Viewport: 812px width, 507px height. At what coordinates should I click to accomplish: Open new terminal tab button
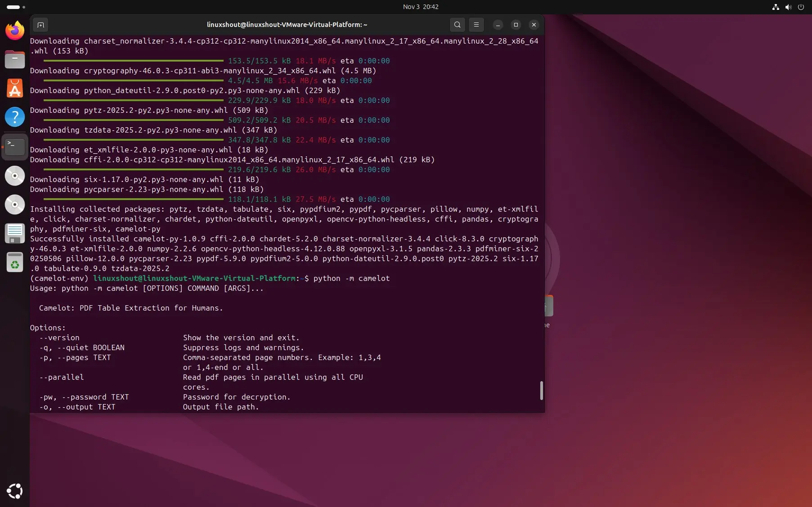pos(40,25)
